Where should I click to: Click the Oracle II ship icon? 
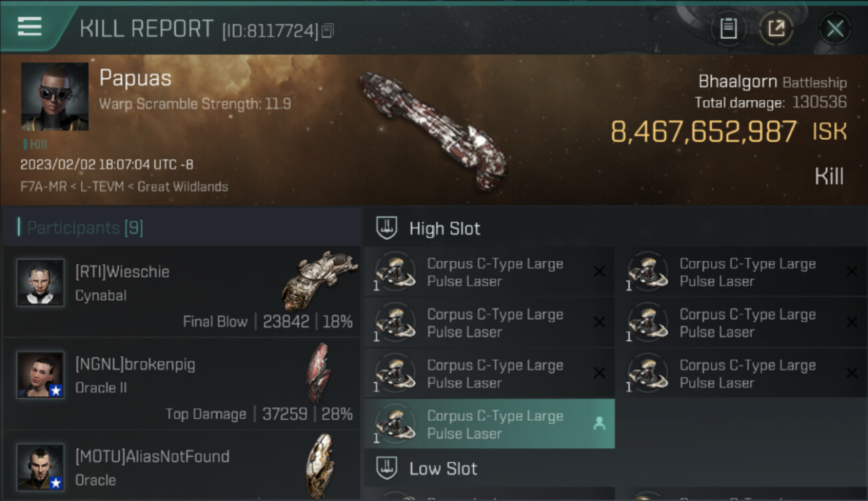coord(318,373)
